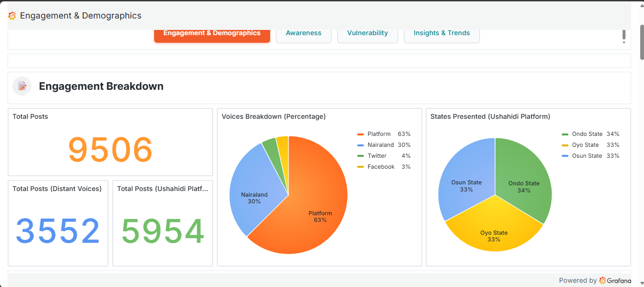Click the tab panel's inner scrollbar thumb
This screenshot has width=644, height=287.
[x=624, y=35]
